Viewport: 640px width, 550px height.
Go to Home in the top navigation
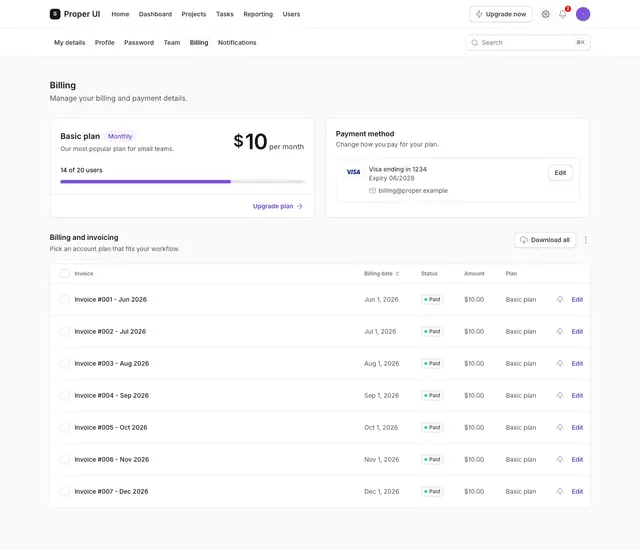[x=120, y=14]
